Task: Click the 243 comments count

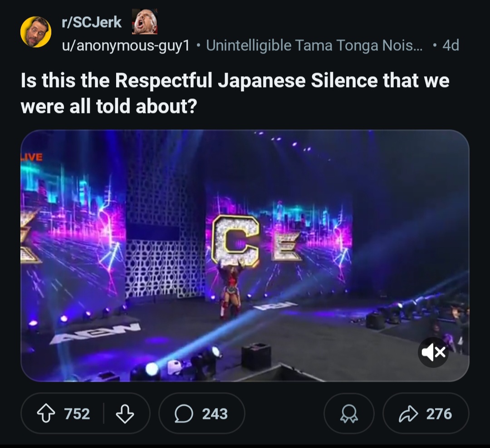Action: coord(215,414)
